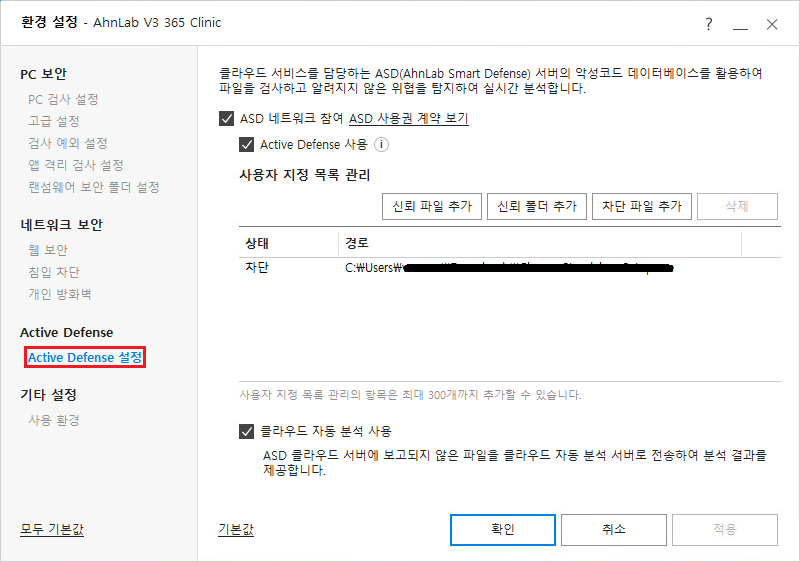Click the 삭제 button
The image size is (800, 562).
click(x=737, y=207)
